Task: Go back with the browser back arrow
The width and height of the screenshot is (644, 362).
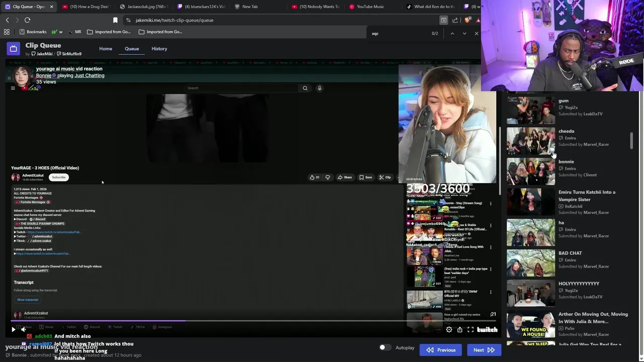Action: pyautogui.click(x=7, y=20)
